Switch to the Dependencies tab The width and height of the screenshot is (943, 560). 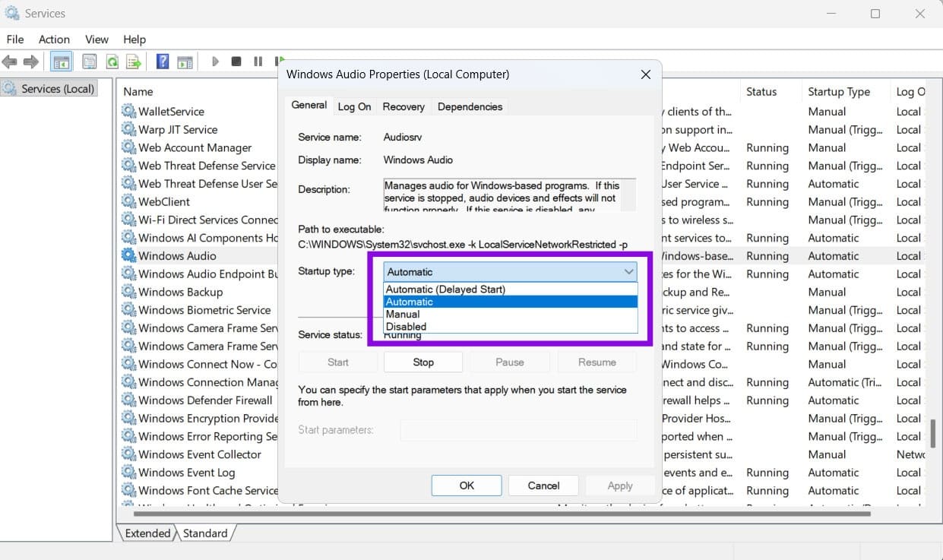click(470, 107)
